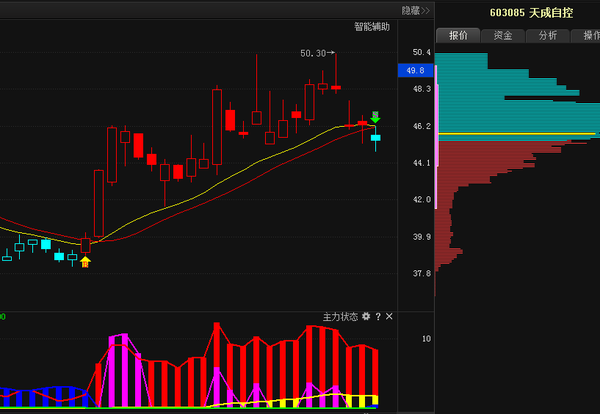Select the 分析 tab
Image resolution: width=600 pixels, height=414 pixels.
548,35
